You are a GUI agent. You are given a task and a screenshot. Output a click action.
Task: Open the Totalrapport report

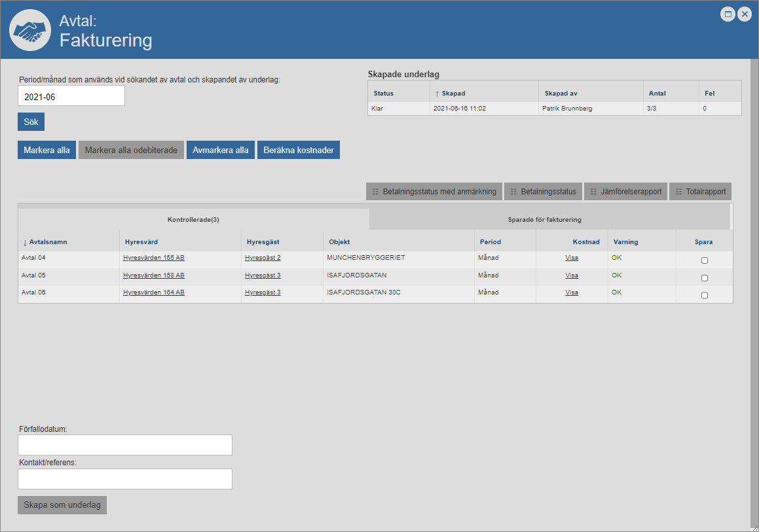[x=700, y=192]
